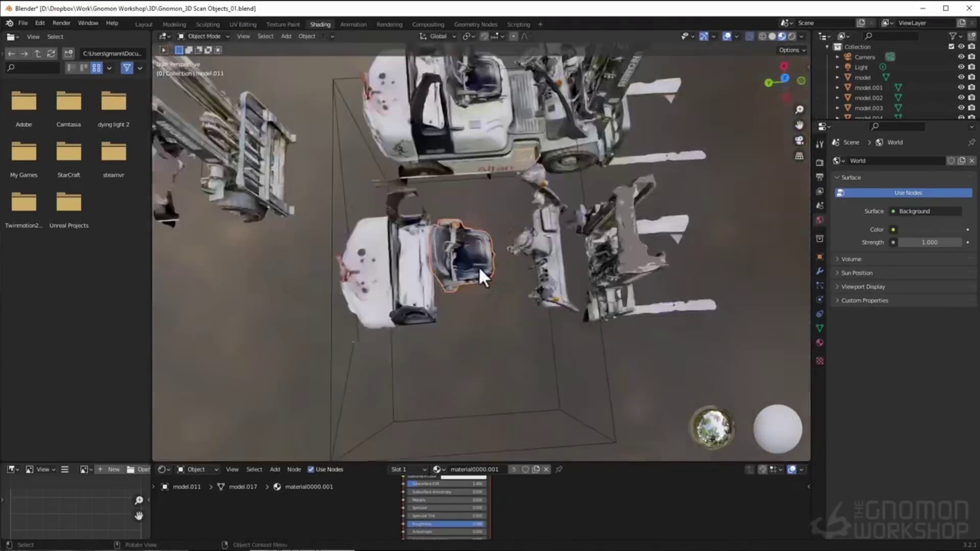
Task: Click Background surface shader button
Action: coord(925,211)
